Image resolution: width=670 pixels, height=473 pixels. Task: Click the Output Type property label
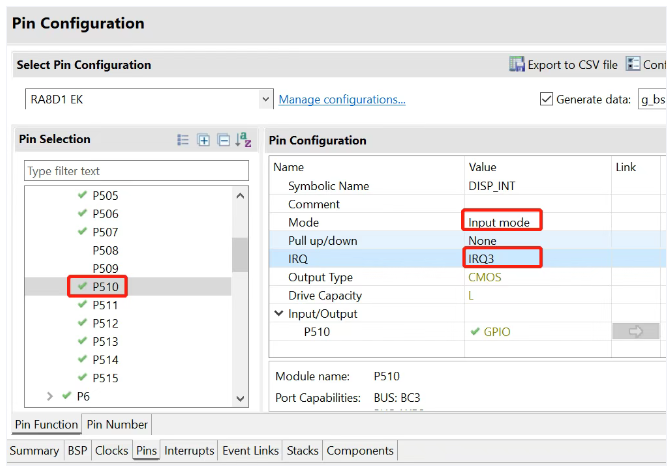pos(320,277)
